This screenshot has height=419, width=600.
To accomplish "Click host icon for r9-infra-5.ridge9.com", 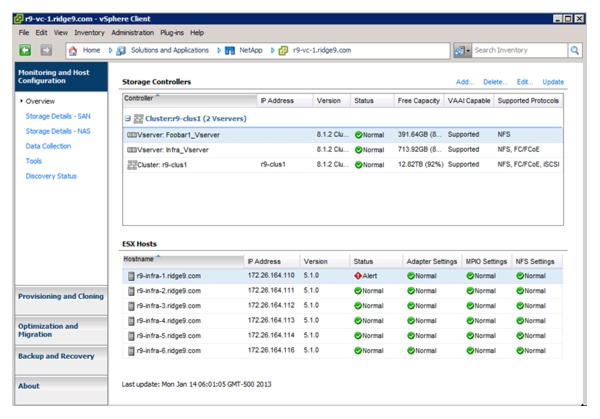I will [131, 336].
